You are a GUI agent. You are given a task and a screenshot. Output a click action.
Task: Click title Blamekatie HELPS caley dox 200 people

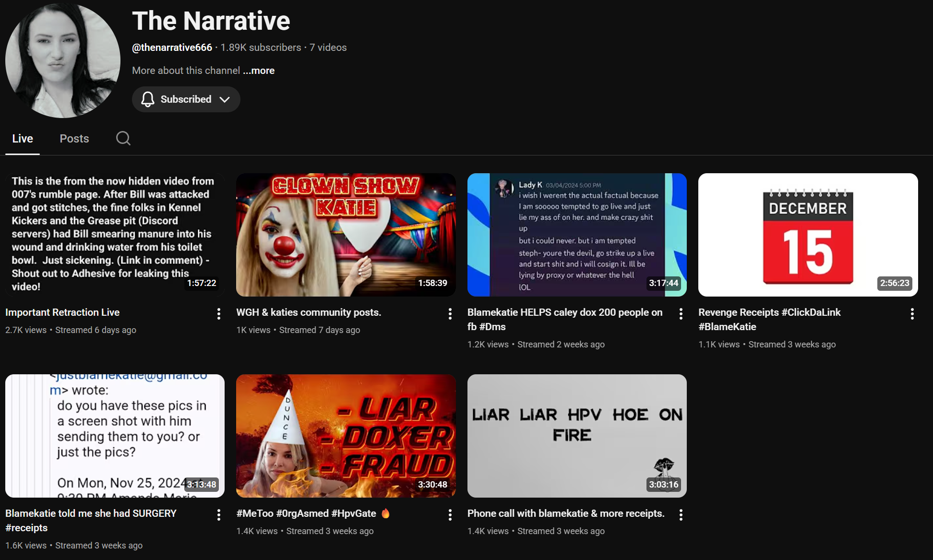[x=565, y=320]
